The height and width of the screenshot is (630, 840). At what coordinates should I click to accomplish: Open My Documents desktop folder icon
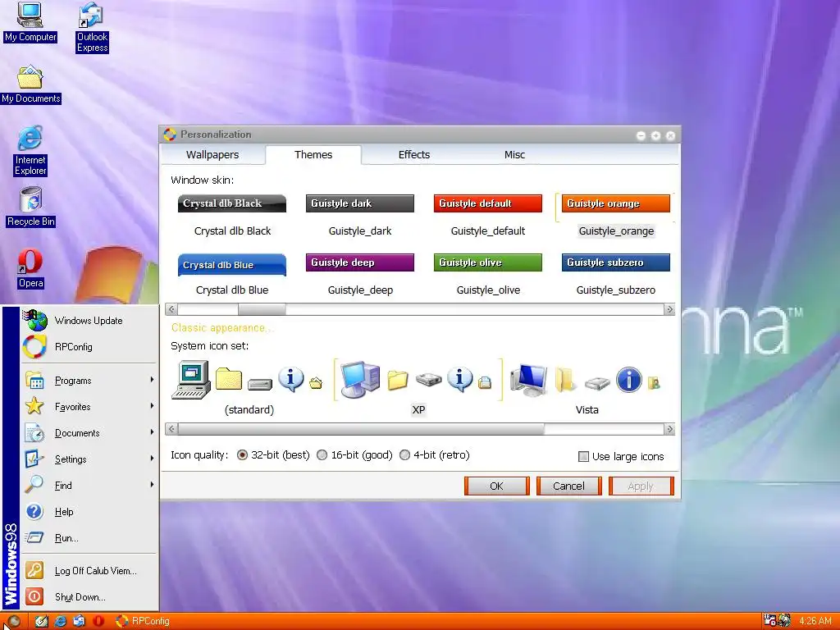click(x=30, y=84)
